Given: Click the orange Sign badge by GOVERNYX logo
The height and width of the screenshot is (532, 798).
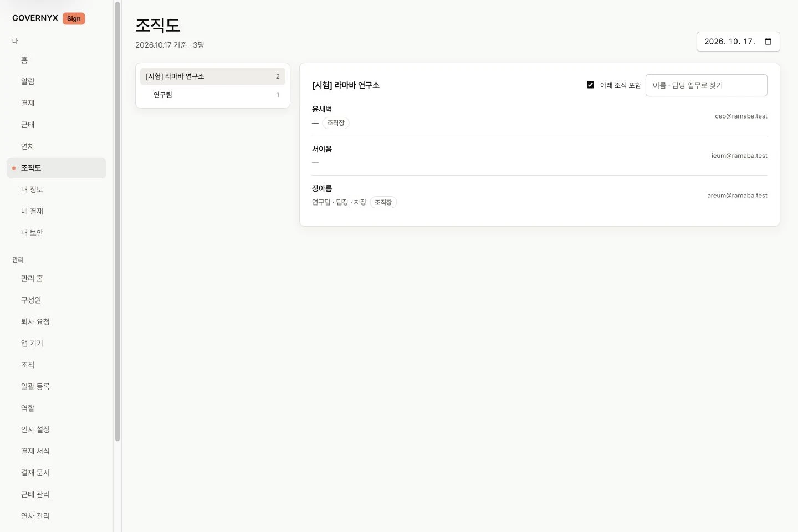Looking at the screenshot, I should (74, 18).
